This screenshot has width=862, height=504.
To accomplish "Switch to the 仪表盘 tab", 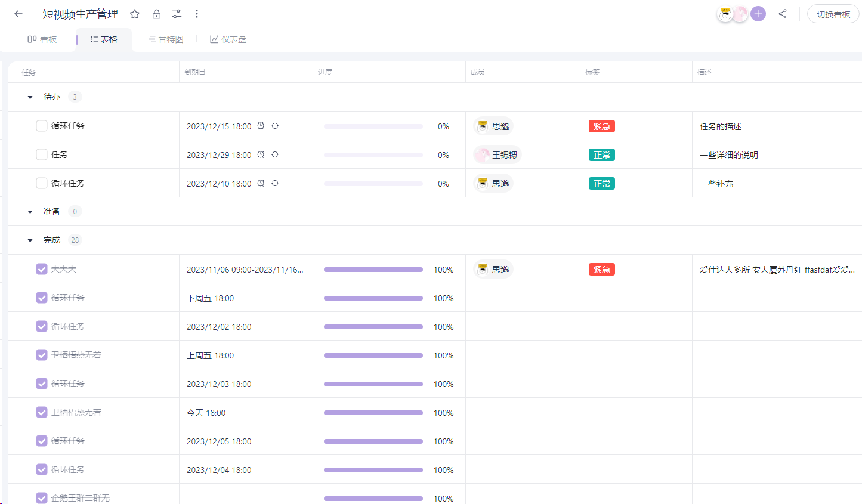I will [x=228, y=39].
